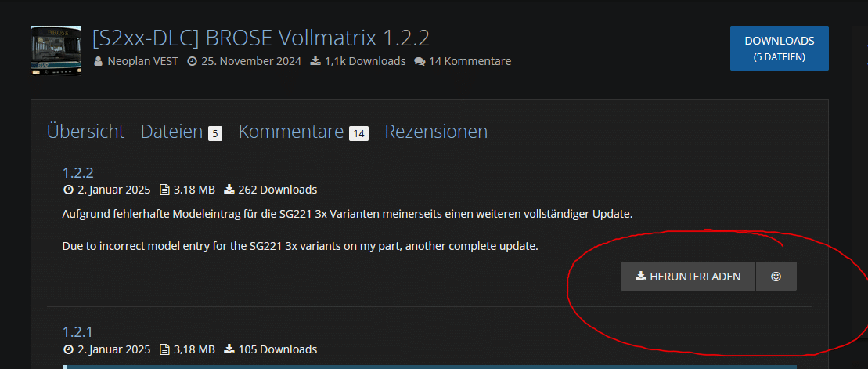Click the download icon beside 262 Downloads

[229, 190]
